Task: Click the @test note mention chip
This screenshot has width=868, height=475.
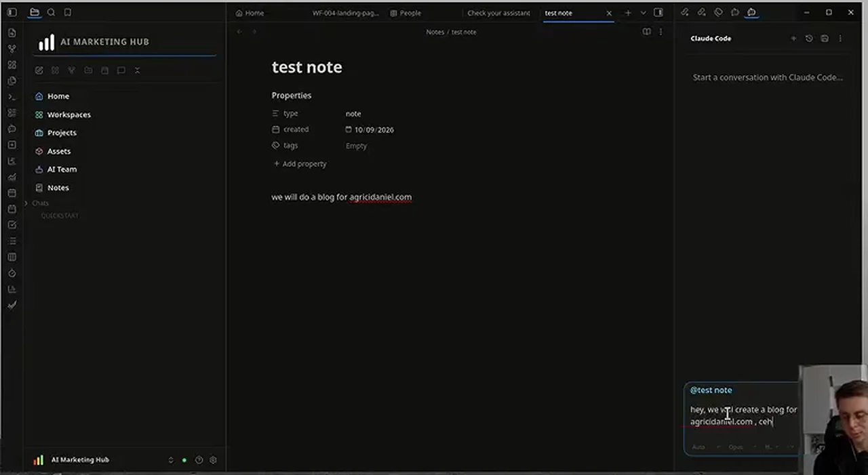Action: [711, 390]
